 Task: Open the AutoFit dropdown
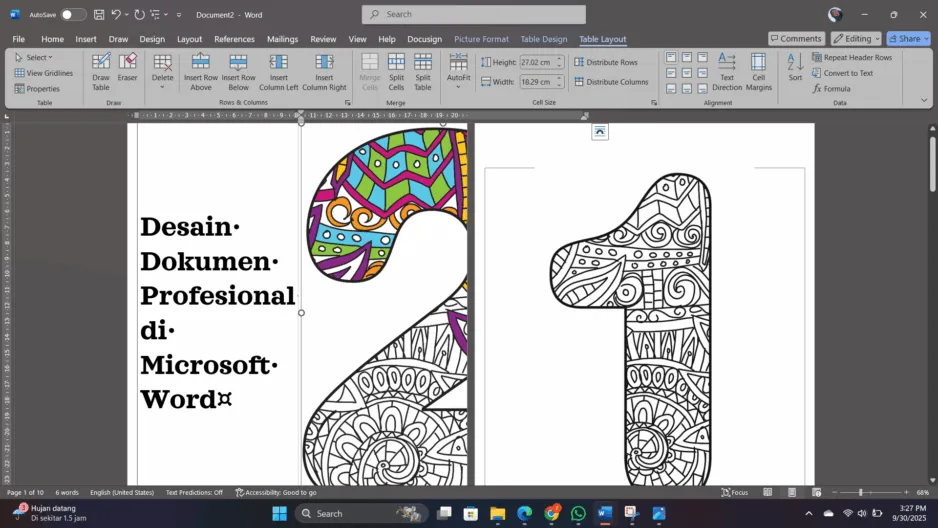(x=459, y=71)
